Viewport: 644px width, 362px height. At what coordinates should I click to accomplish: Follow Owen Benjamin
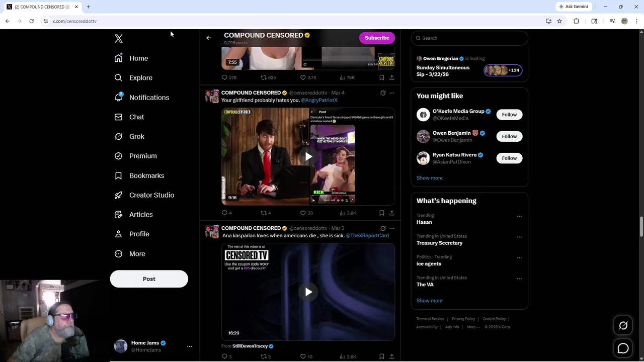pos(509,136)
